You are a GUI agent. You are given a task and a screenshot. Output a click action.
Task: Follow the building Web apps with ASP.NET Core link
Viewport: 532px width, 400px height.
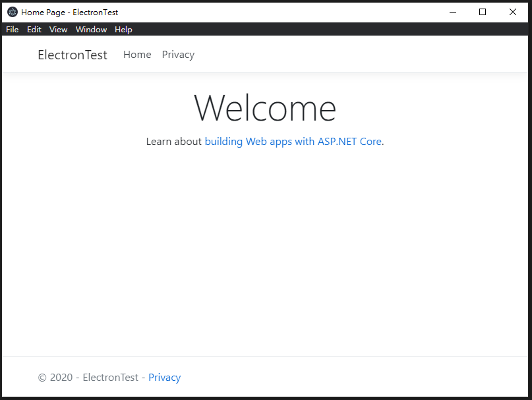pyautogui.click(x=293, y=142)
